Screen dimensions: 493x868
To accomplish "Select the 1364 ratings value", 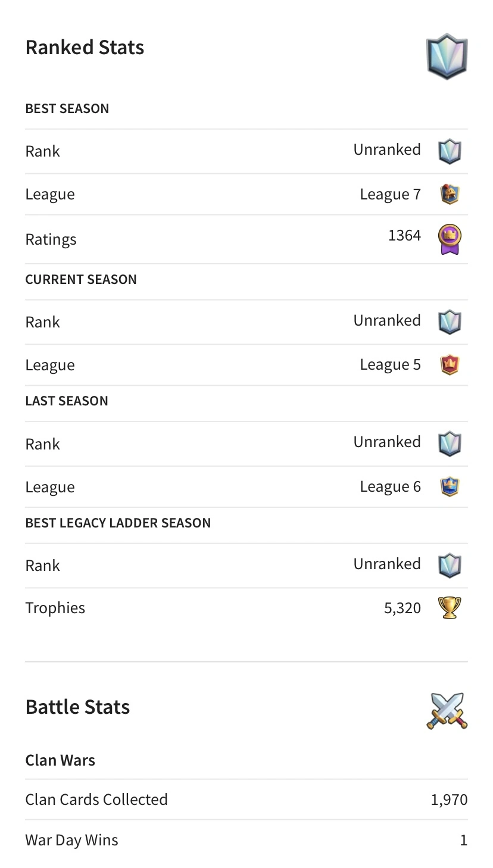I will (x=404, y=236).
